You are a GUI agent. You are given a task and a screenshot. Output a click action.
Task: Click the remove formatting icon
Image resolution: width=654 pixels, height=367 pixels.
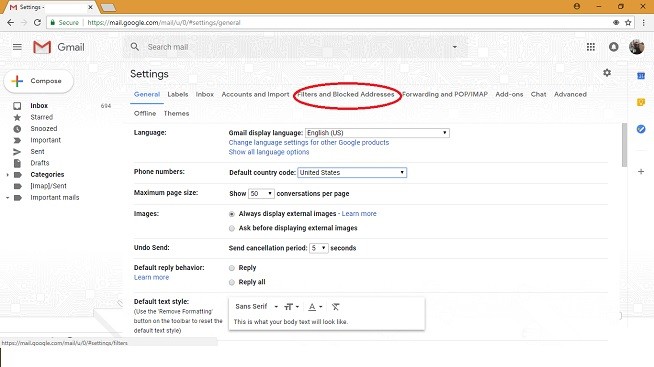[335, 307]
